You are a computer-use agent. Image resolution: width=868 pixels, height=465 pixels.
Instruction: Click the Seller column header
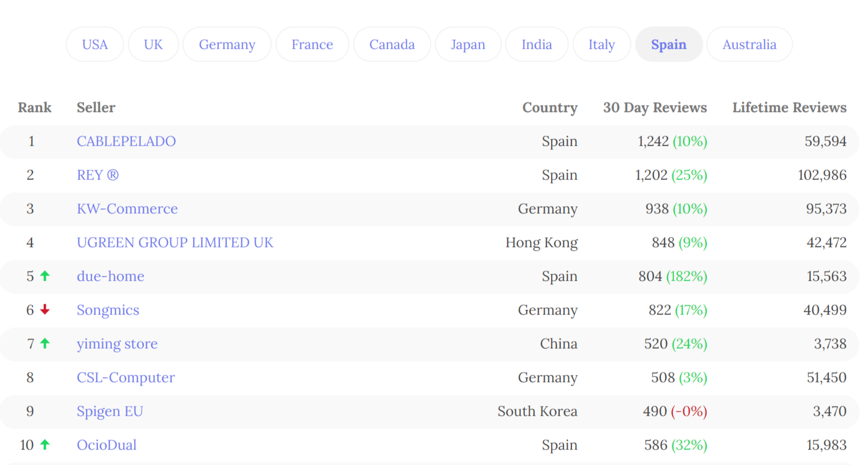pos(96,108)
